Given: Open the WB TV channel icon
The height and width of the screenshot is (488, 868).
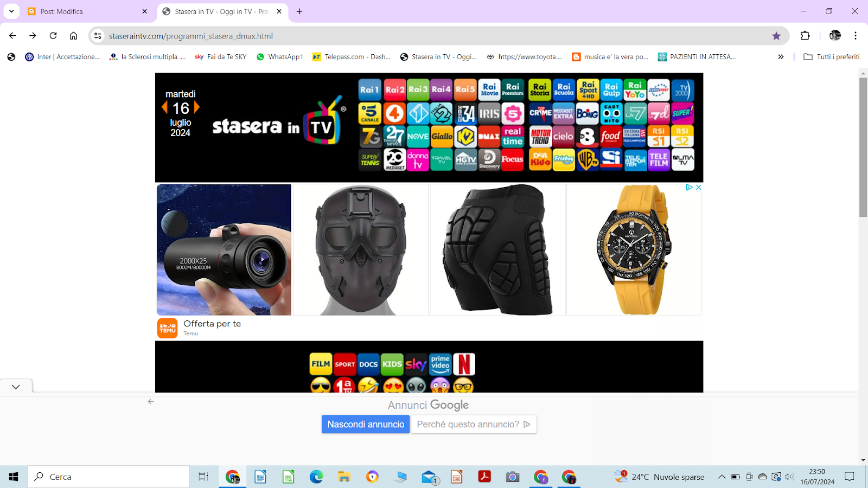Looking at the screenshot, I should tap(588, 160).
